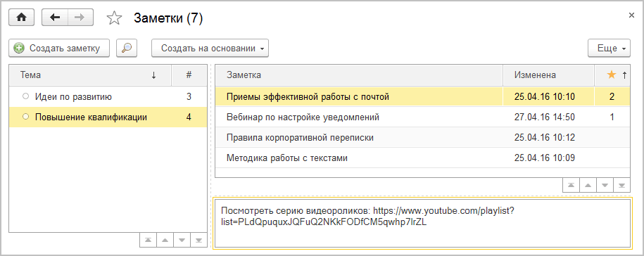Open search with magnifier icon
Image resolution: width=644 pixels, height=256 pixels.
127,48
